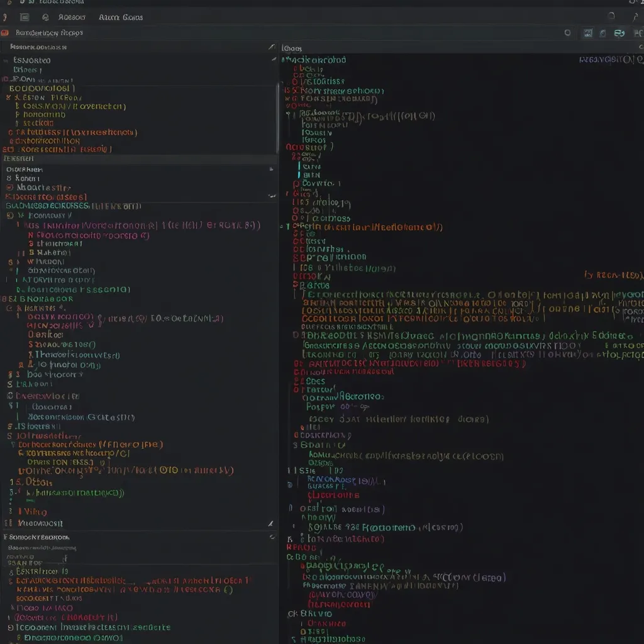Select the grid layout icon above the editor

point(588,33)
